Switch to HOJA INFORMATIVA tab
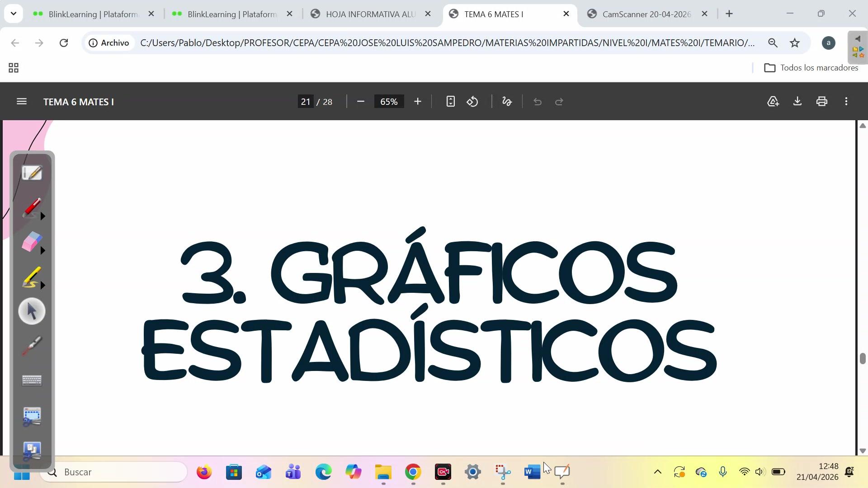The height and width of the screenshot is (488, 868). (x=371, y=14)
